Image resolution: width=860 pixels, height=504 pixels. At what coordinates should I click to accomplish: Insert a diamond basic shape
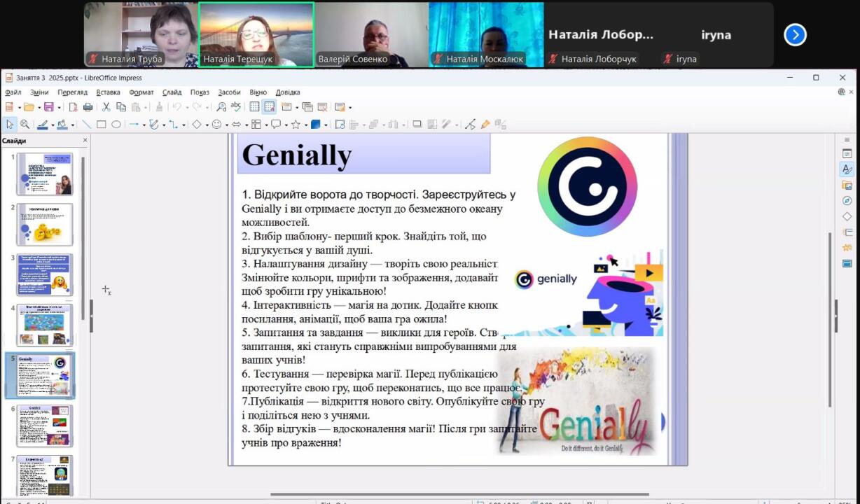point(197,125)
